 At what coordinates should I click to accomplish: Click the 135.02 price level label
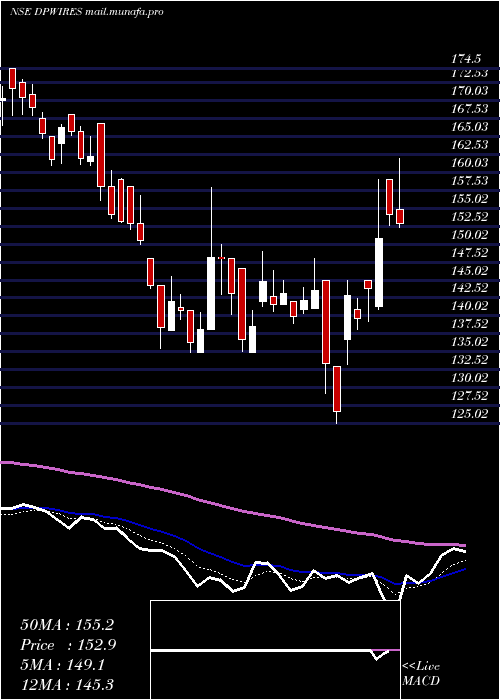click(x=472, y=342)
